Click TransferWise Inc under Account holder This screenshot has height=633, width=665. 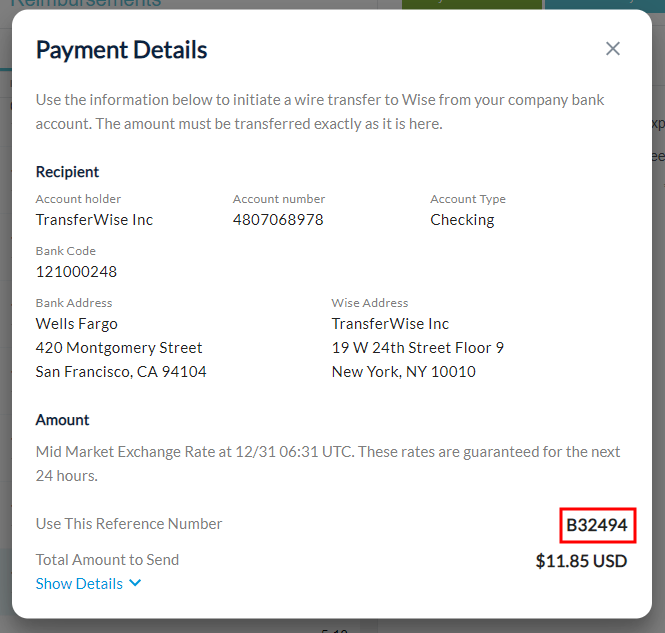coord(94,220)
